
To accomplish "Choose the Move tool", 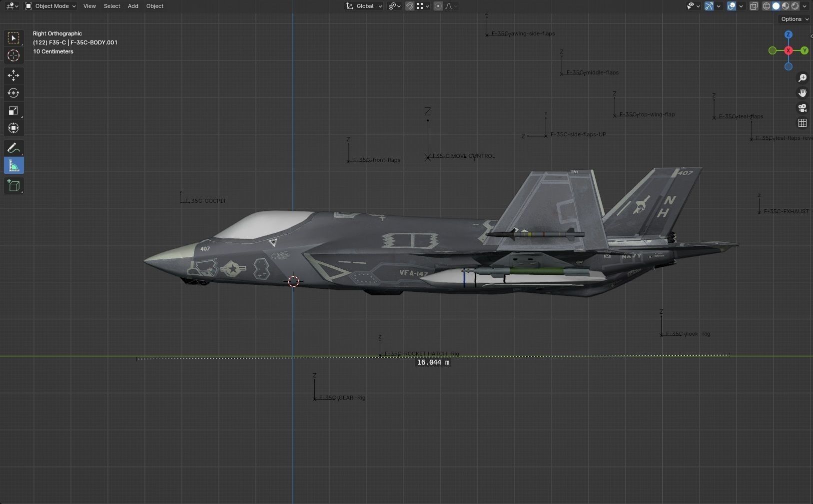I will click(x=13, y=75).
